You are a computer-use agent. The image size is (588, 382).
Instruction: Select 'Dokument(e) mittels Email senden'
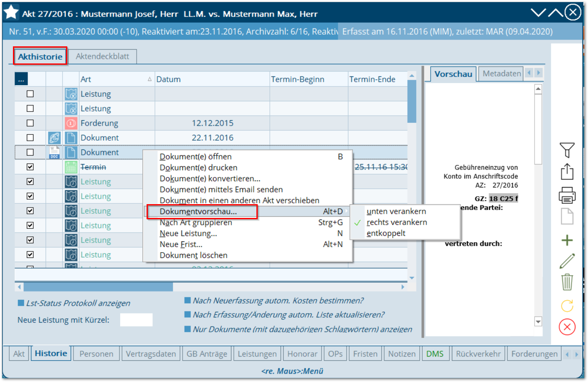coord(221,190)
